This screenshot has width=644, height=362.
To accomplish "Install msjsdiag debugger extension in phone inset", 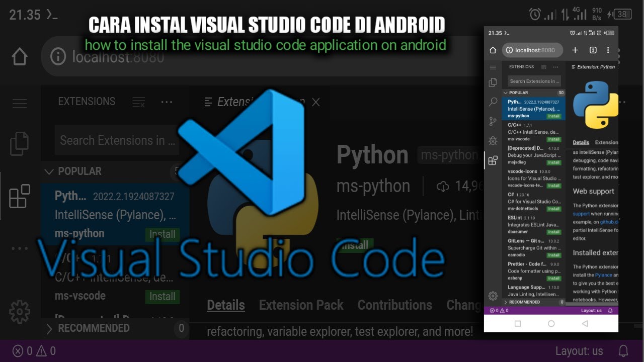I will coord(554,162).
